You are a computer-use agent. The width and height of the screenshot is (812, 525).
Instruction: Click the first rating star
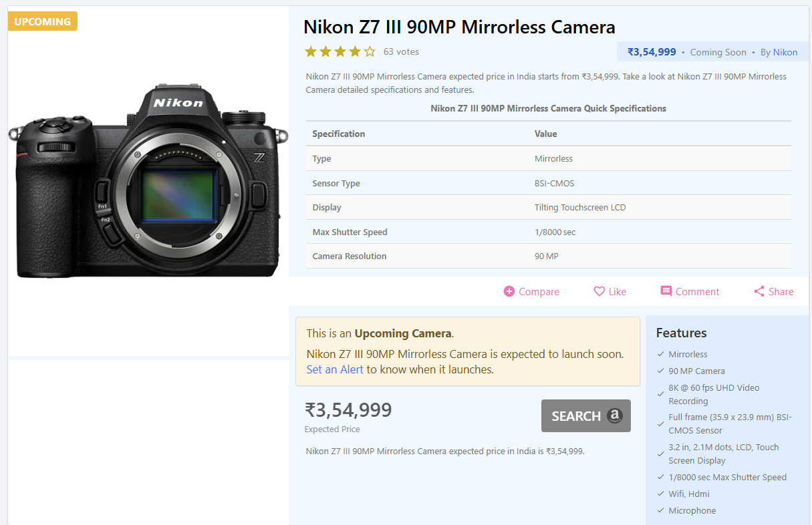pyautogui.click(x=311, y=51)
